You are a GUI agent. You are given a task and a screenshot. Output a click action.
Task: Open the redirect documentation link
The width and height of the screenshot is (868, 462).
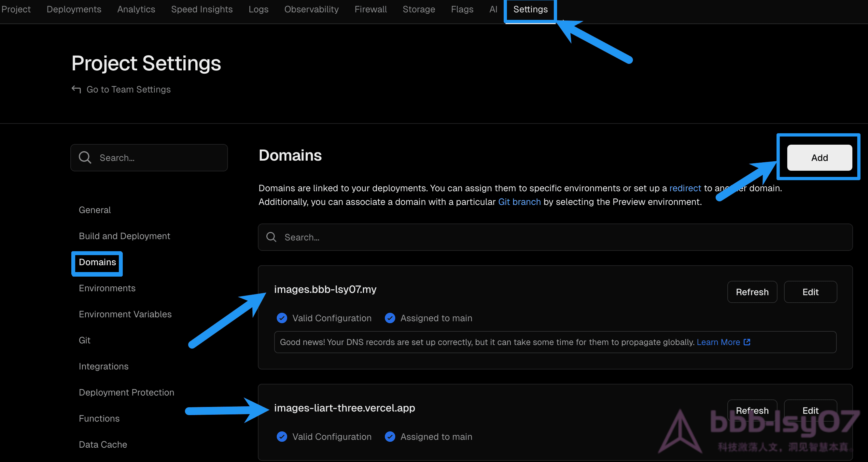[685, 188]
